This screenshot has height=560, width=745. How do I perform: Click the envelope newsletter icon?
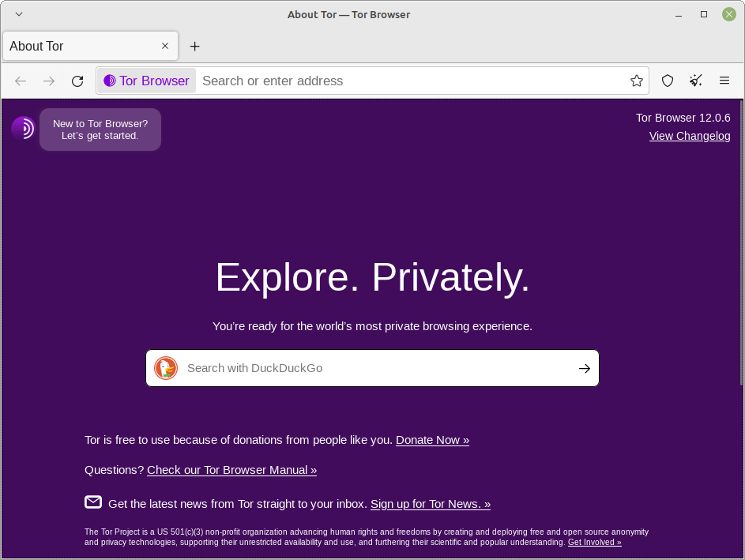[93, 502]
